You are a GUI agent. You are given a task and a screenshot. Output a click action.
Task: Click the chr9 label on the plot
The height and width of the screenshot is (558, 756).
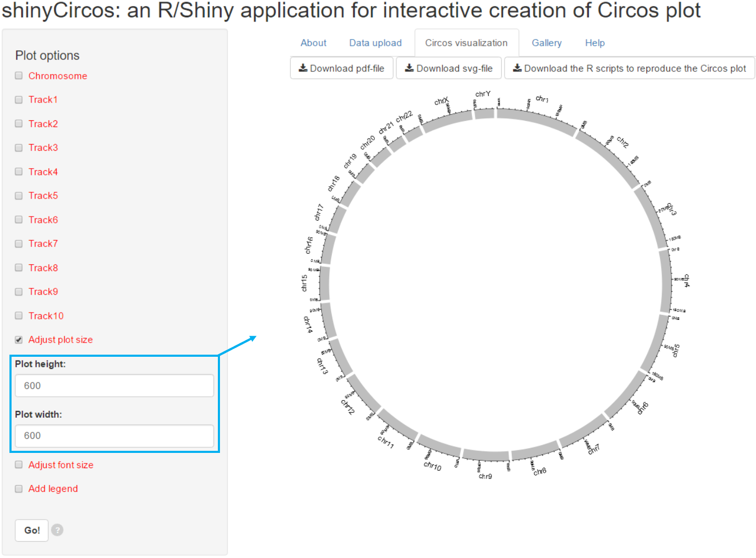486,476
